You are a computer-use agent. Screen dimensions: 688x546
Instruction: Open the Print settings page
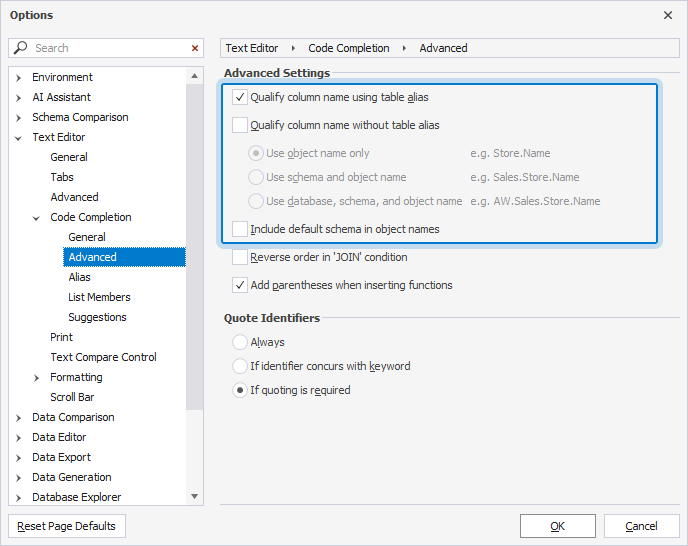(61, 337)
